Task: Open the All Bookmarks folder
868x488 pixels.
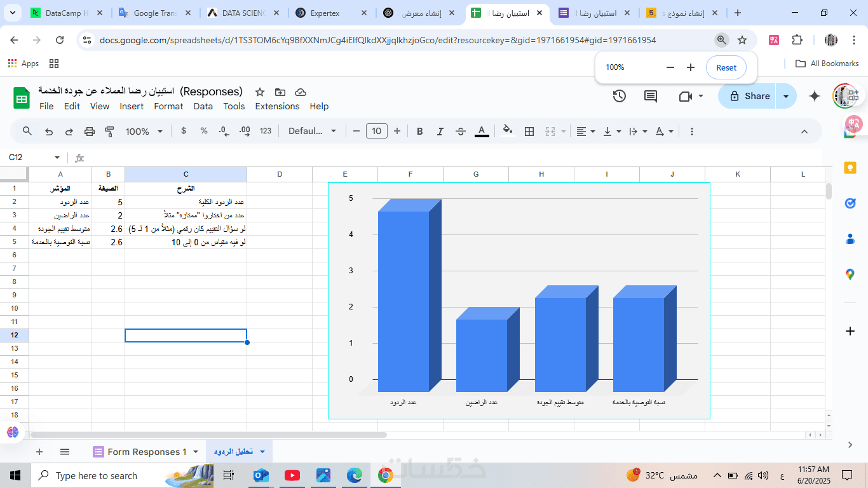Action: pyautogui.click(x=827, y=64)
